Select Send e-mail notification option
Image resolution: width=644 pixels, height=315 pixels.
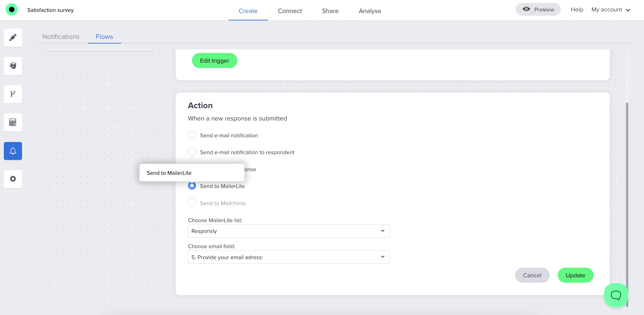(192, 135)
